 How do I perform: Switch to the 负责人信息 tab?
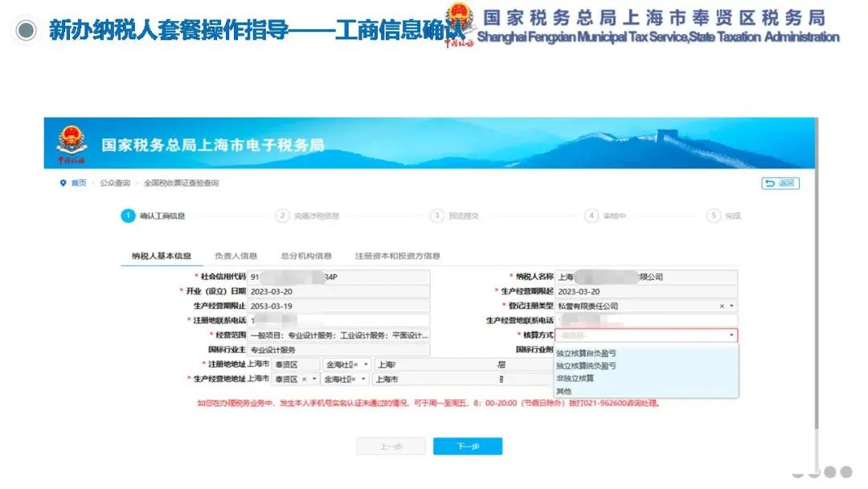click(235, 256)
